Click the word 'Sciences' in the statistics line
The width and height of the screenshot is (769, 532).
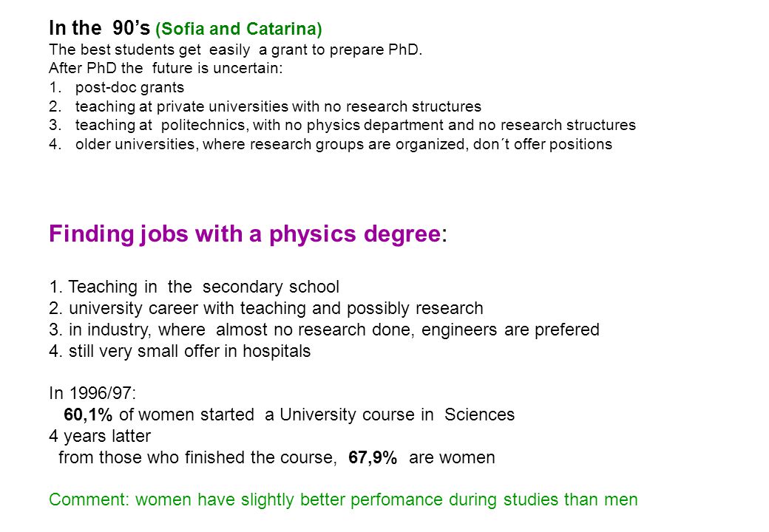click(x=480, y=415)
